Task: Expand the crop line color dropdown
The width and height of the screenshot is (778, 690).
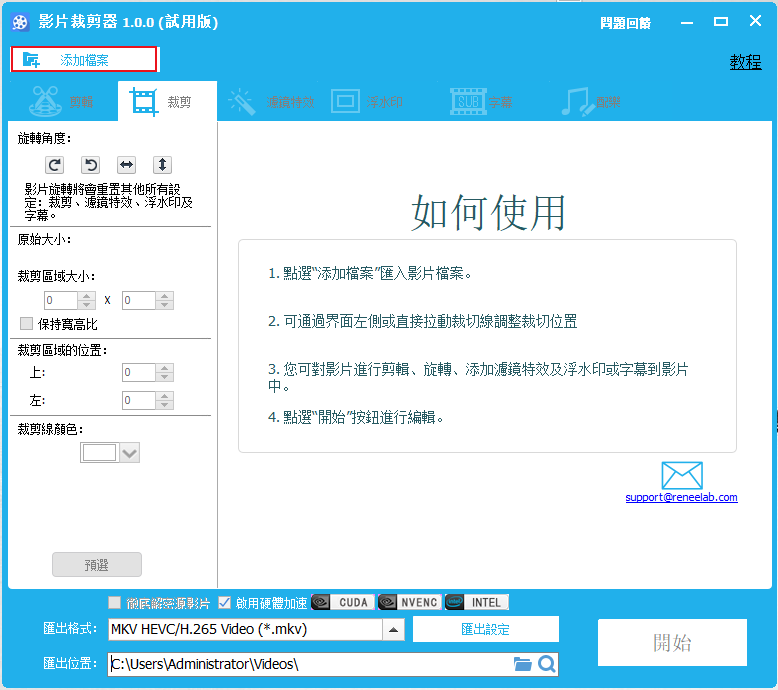Action: click(x=130, y=452)
